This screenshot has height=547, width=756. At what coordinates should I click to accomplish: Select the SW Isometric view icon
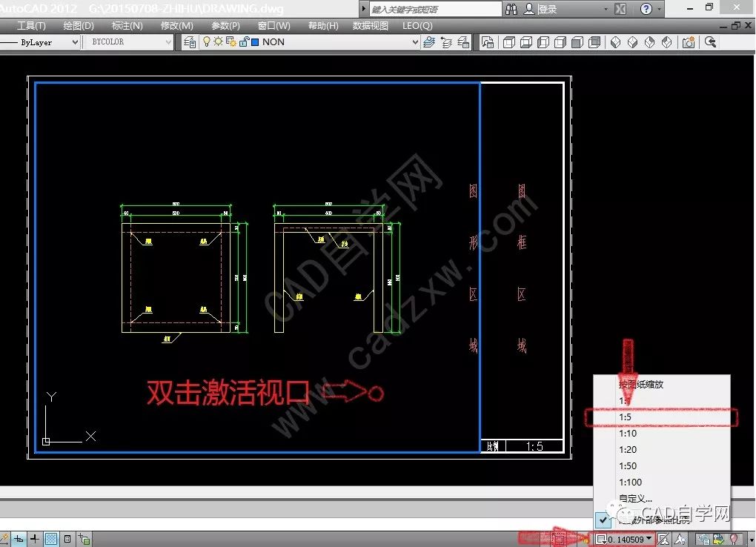point(616,42)
